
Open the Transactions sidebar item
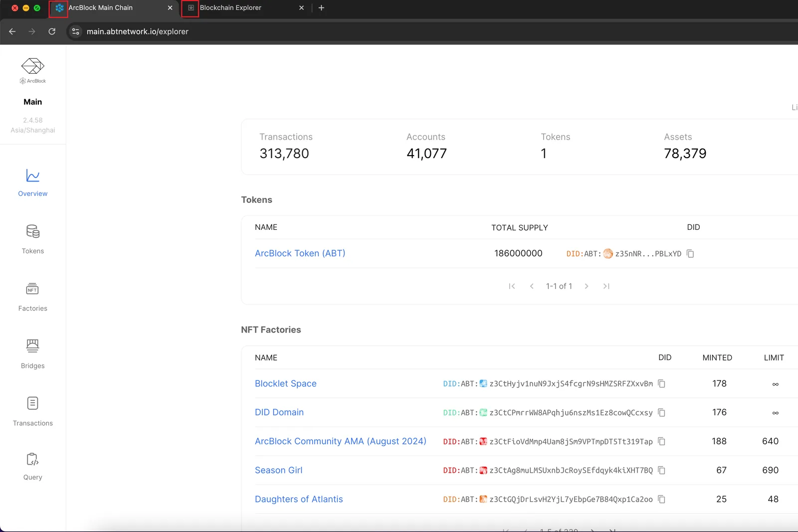(33, 411)
